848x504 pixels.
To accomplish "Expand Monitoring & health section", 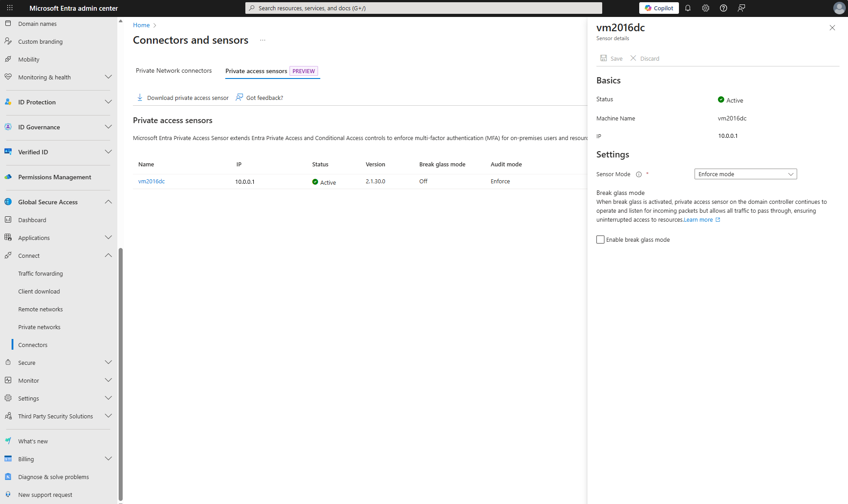I will click(x=108, y=77).
